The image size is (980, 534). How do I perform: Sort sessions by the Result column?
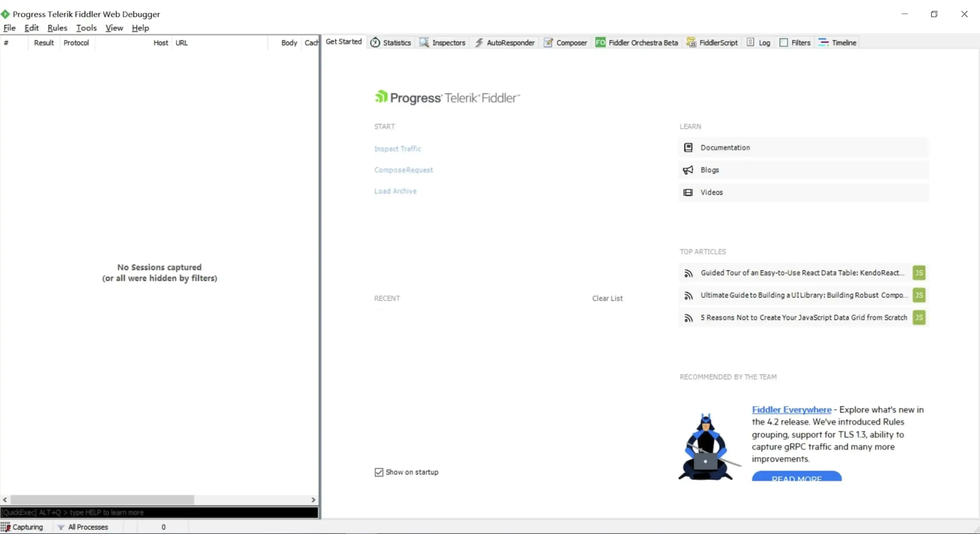pos(44,43)
